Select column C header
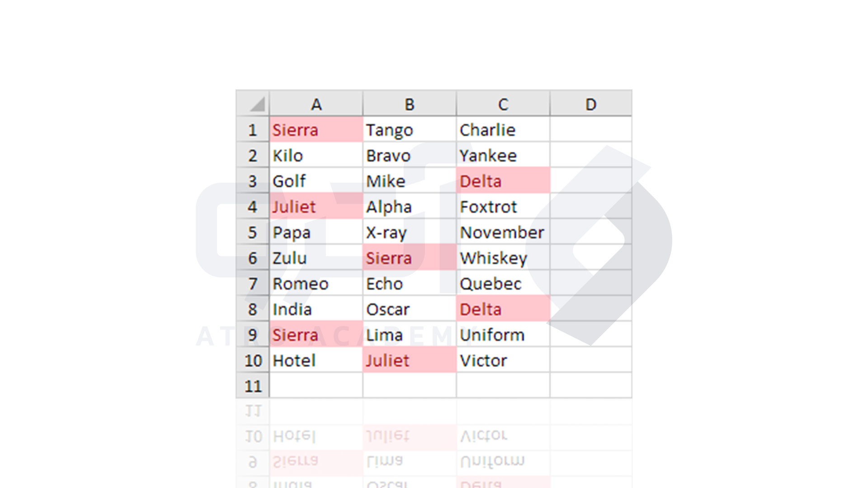Screen dimensions: 868x488 (x=503, y=104)
